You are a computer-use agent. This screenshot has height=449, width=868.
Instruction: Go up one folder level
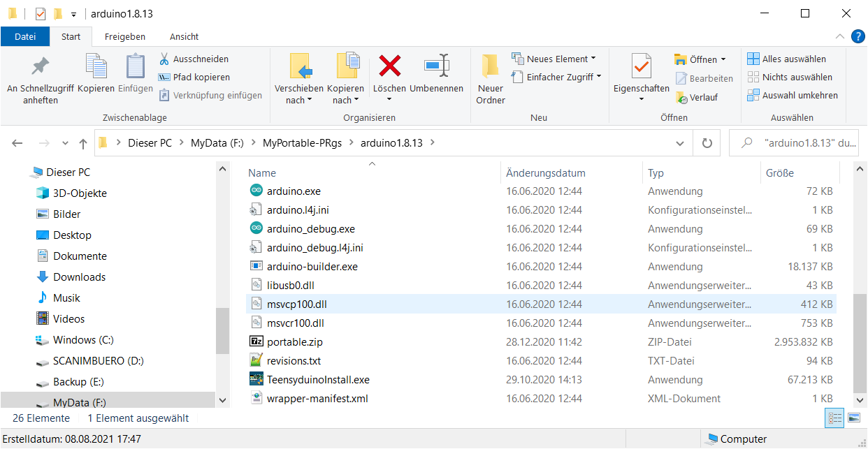click(x=83, y=143)
